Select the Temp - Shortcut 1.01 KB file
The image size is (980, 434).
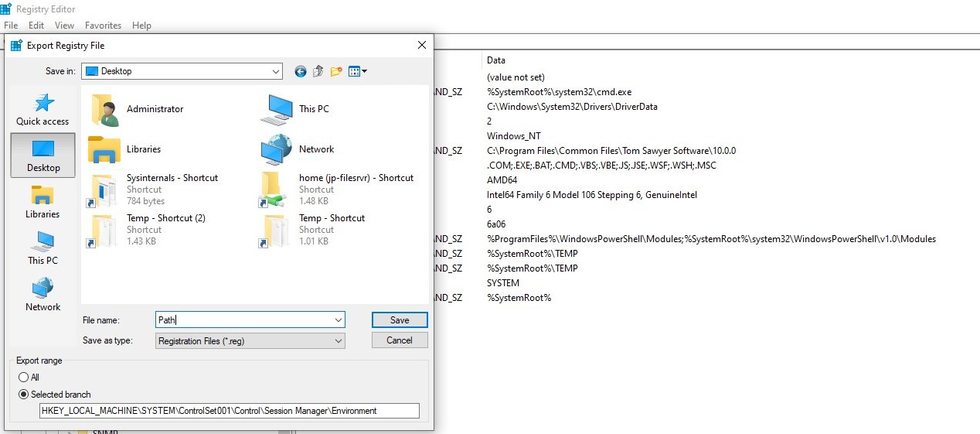click(313, 230)
